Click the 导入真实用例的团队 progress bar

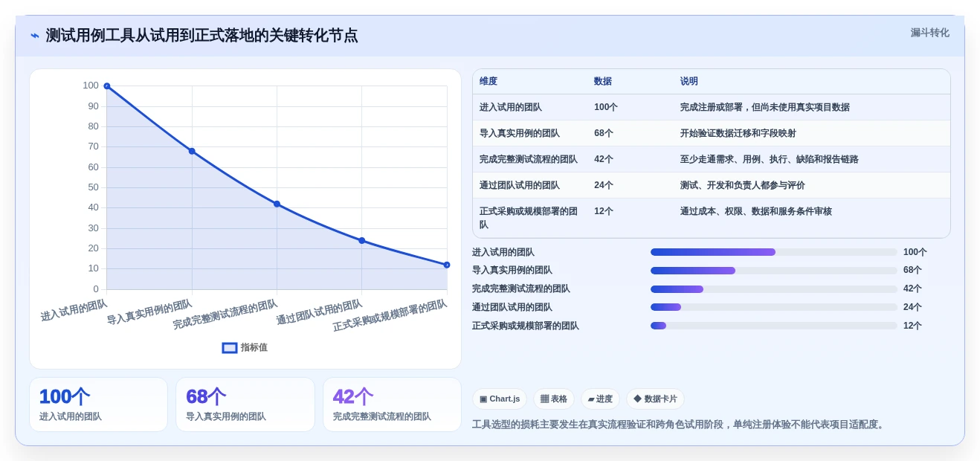[x=774, y=271]
